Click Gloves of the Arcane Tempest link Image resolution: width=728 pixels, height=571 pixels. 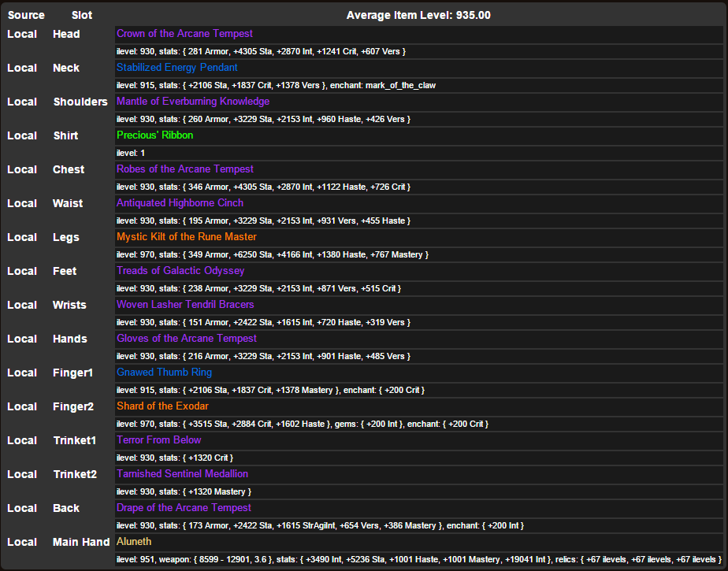186,339
